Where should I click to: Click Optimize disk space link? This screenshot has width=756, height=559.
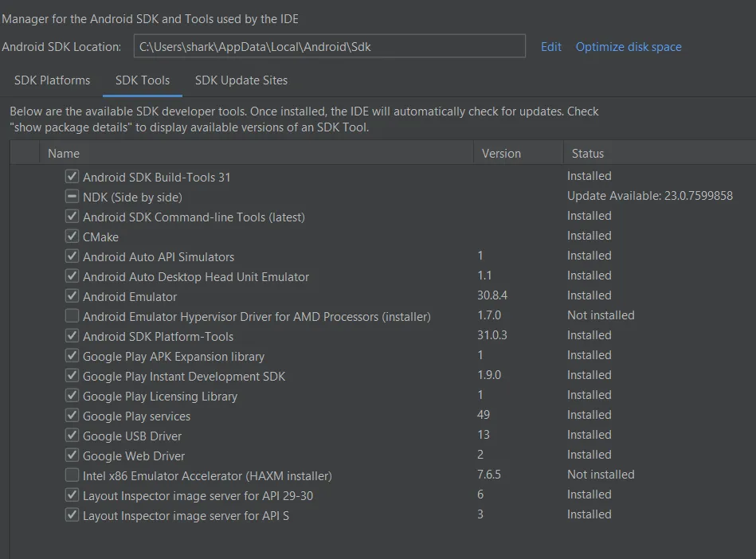(629, 47)
